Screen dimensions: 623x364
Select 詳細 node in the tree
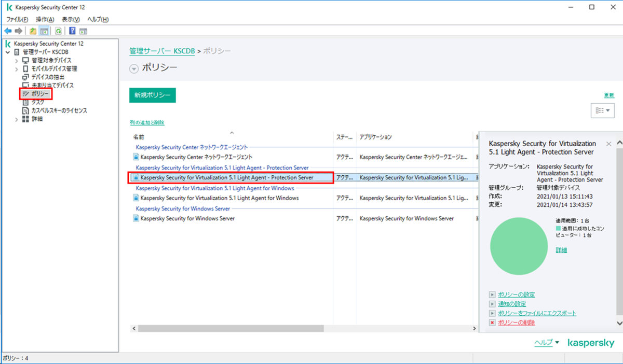click(37, 119)
